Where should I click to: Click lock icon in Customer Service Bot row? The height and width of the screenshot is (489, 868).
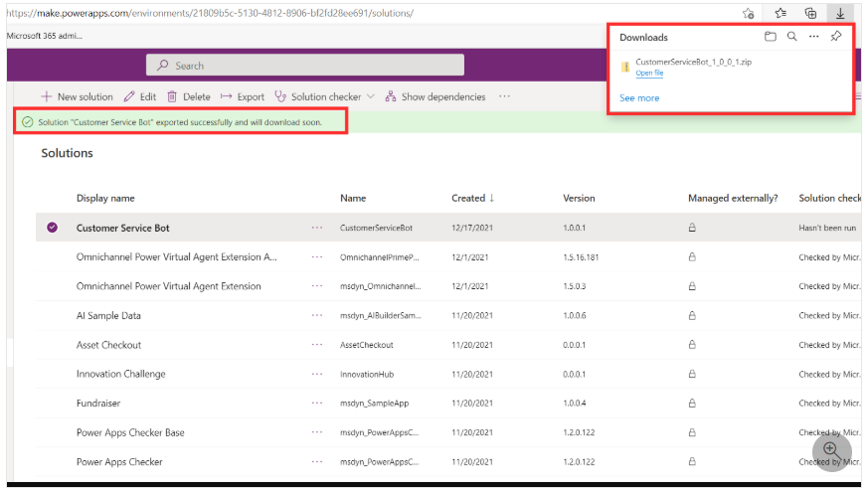(692, 228)
